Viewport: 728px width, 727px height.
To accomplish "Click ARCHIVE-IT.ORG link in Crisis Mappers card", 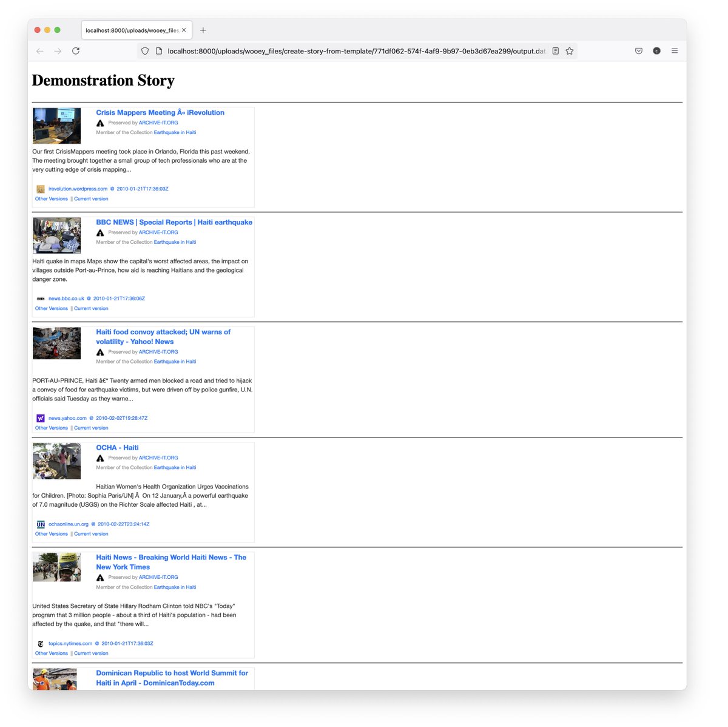I will click(x=158, y=123).
